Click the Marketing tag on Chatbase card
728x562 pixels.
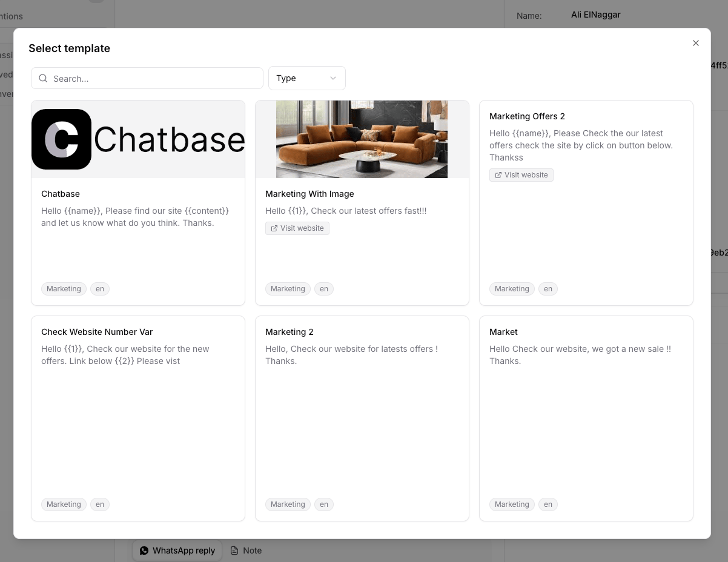(64, 289)
